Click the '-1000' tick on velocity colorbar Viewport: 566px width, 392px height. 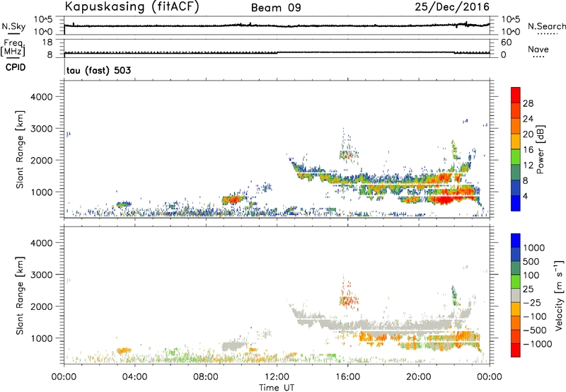538,344
